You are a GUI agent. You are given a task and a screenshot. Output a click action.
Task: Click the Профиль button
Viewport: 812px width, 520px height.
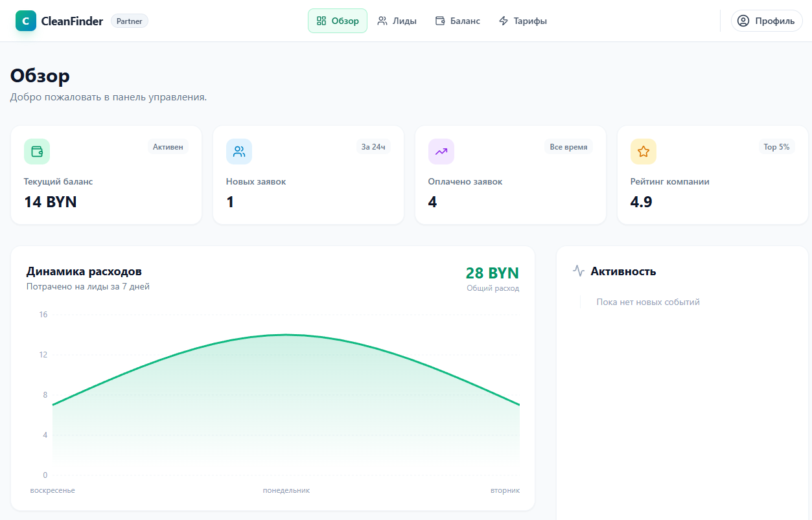point(767,20)
